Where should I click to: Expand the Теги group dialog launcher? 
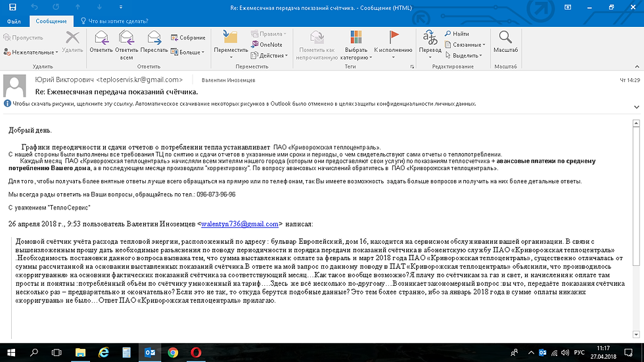(412, 66)
